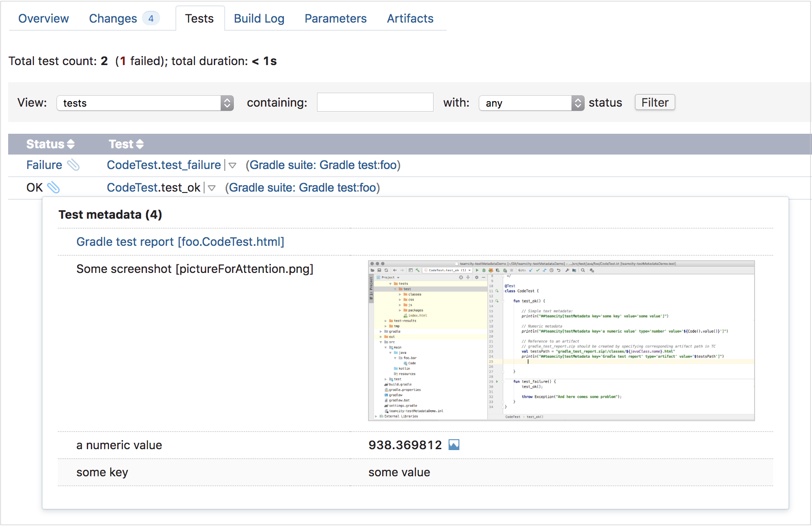This screenshot has width=812, height=526.
Task: Go to the Artifacts tab
Action: point(410,19)
